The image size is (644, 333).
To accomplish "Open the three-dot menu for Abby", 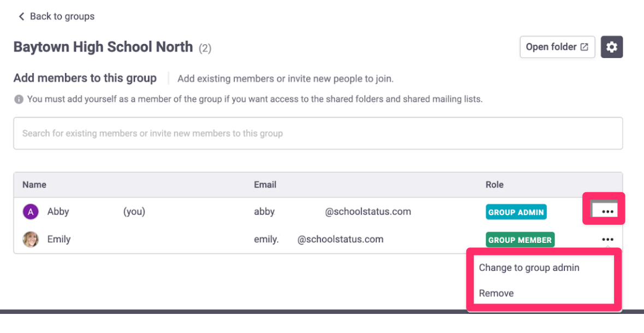I will pyautogui.click(x=607, y=212).
